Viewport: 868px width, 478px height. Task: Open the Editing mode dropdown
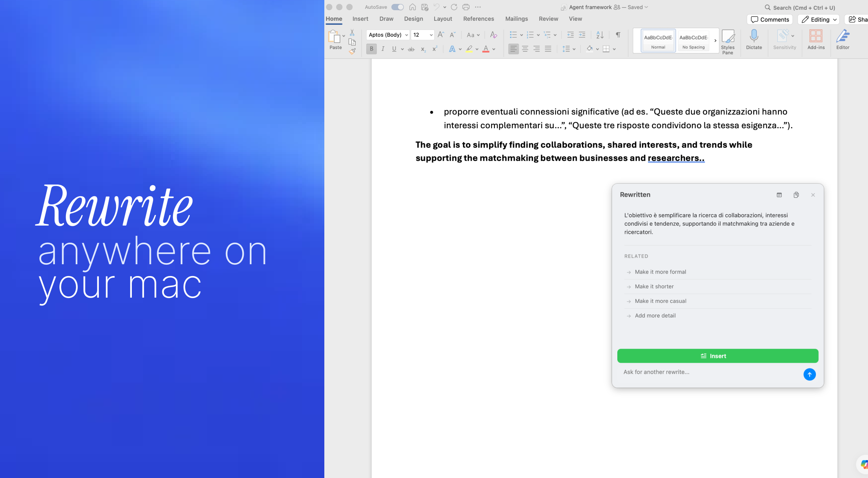coord(819,20)
